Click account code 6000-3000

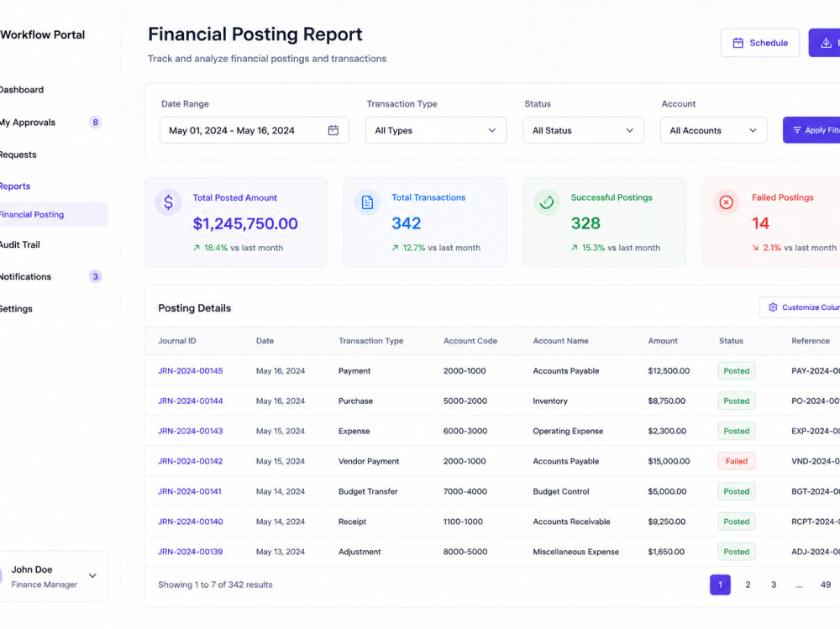pyautogui.click(x=465, y=431)
